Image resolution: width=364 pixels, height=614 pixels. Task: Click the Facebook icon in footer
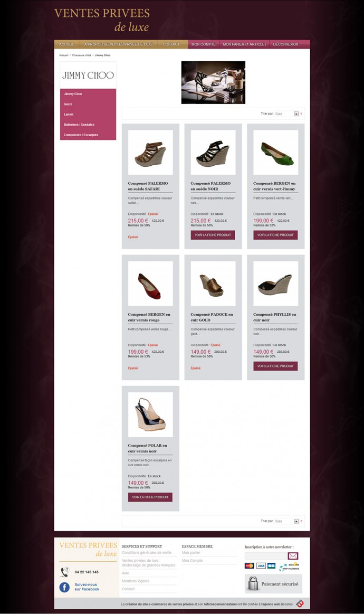pos(64,587)
